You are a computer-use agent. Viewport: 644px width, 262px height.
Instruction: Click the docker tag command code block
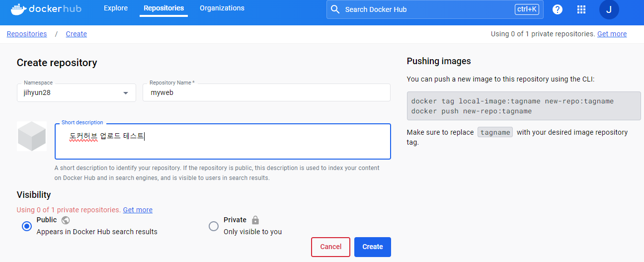click(524, 106)
